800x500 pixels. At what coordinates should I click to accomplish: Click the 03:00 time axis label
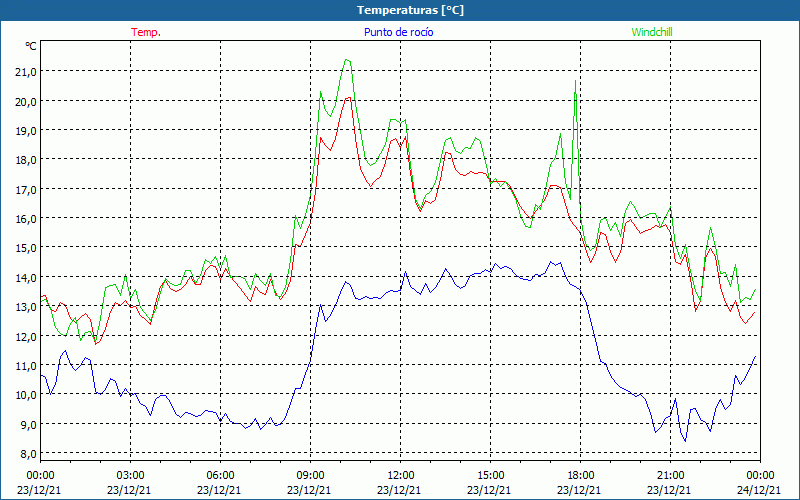(x=130, y=476)
